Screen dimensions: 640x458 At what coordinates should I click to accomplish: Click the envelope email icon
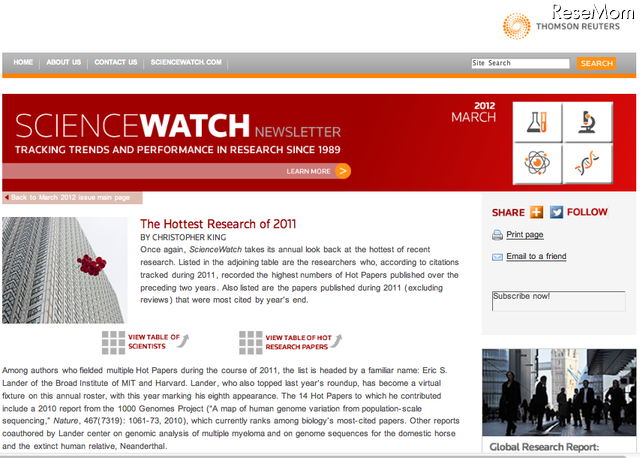click(x=497, y=257)
